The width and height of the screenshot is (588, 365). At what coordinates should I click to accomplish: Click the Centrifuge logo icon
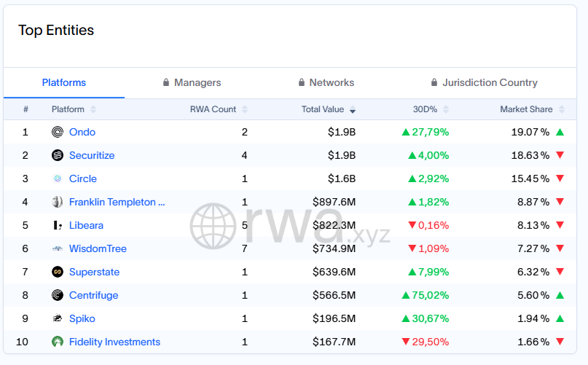point(58,295)
